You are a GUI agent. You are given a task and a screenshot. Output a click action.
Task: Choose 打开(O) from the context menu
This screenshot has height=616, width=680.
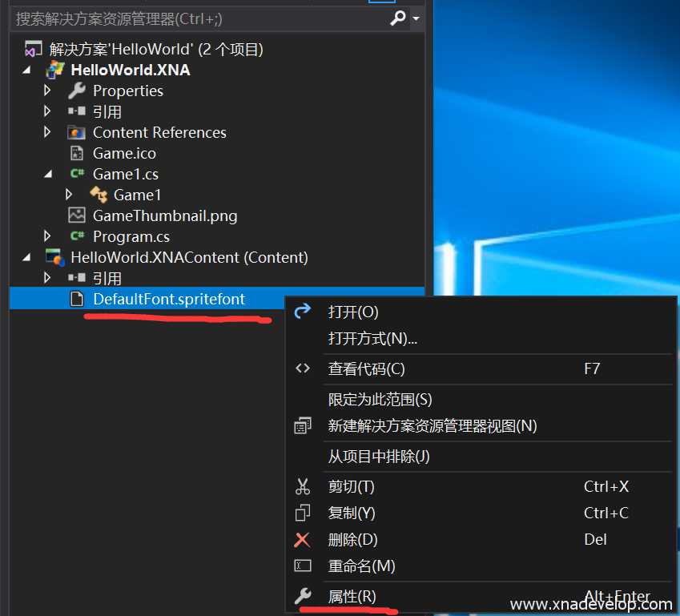(x=353, y=312)
